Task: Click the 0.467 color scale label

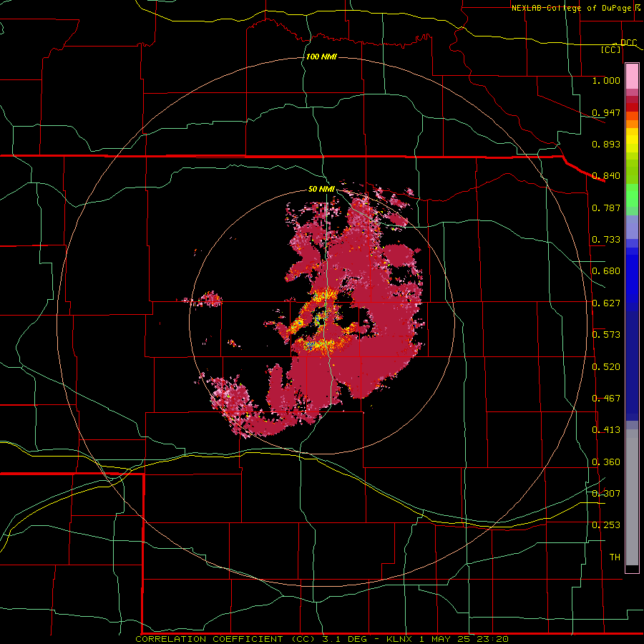Action: click(x=606, y=399)
